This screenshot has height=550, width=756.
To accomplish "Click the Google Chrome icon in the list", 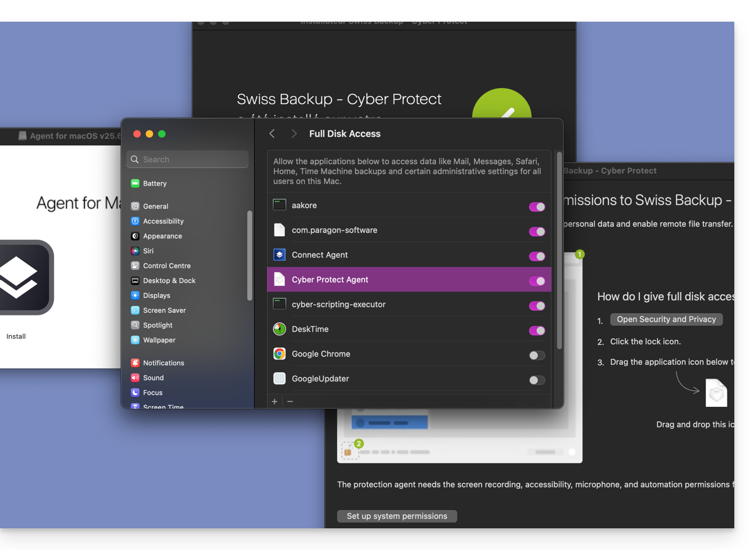I will point(279,354).
